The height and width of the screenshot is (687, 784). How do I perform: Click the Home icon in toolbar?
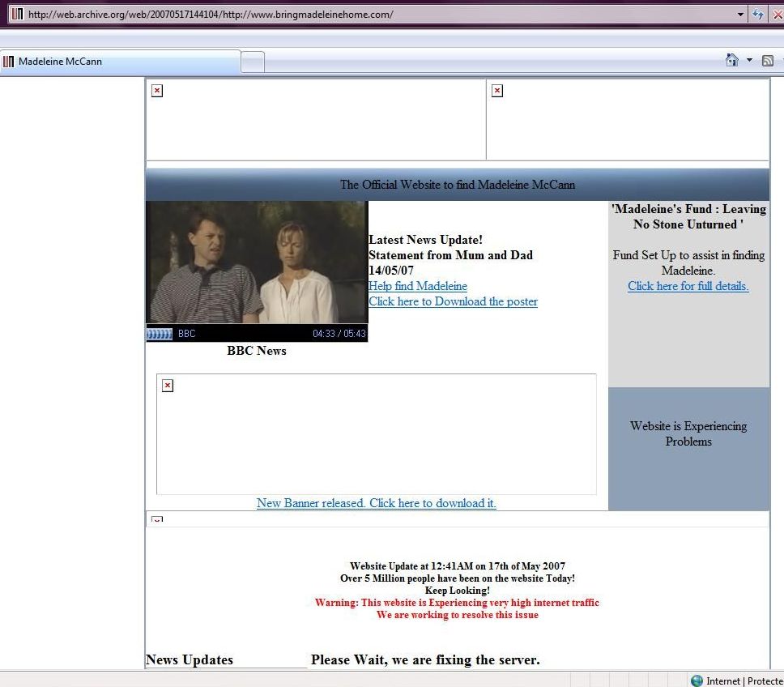click(x=732, y=61)
